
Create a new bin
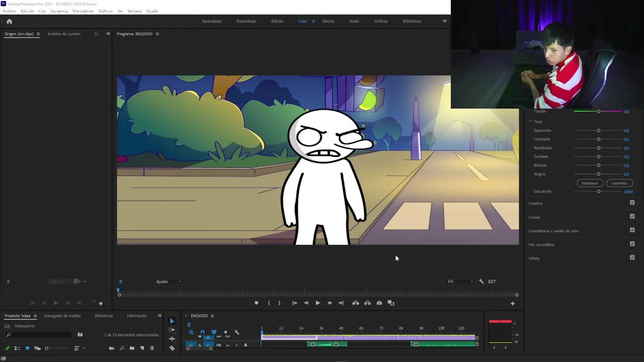click(132, 348)
